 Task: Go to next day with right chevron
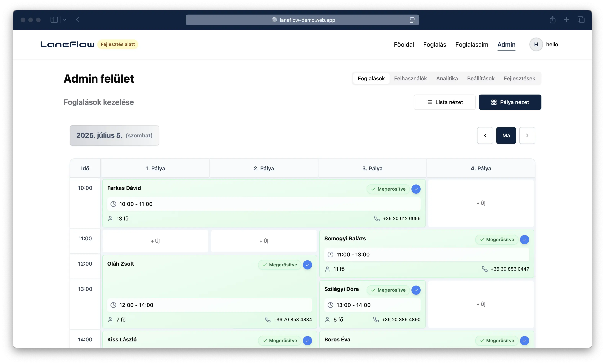(x=527, y=135)
